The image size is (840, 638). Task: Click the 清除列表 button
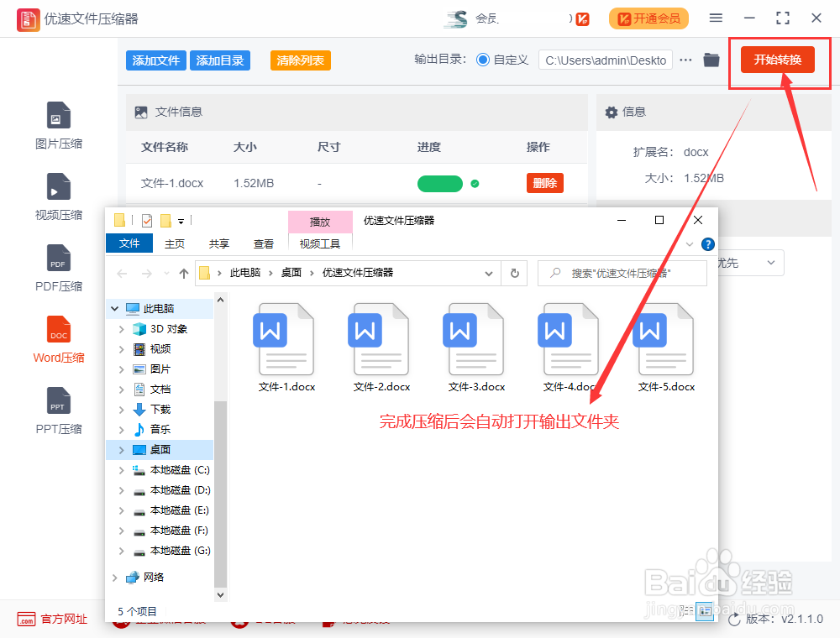300,60
